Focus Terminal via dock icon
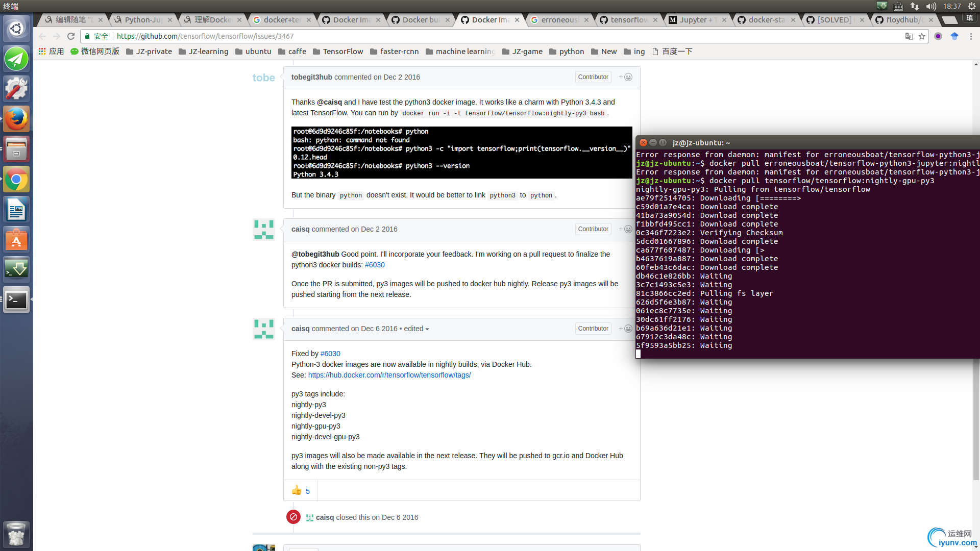Image resolution: width=980 pixels, height=551 pixels. [16, 299]
